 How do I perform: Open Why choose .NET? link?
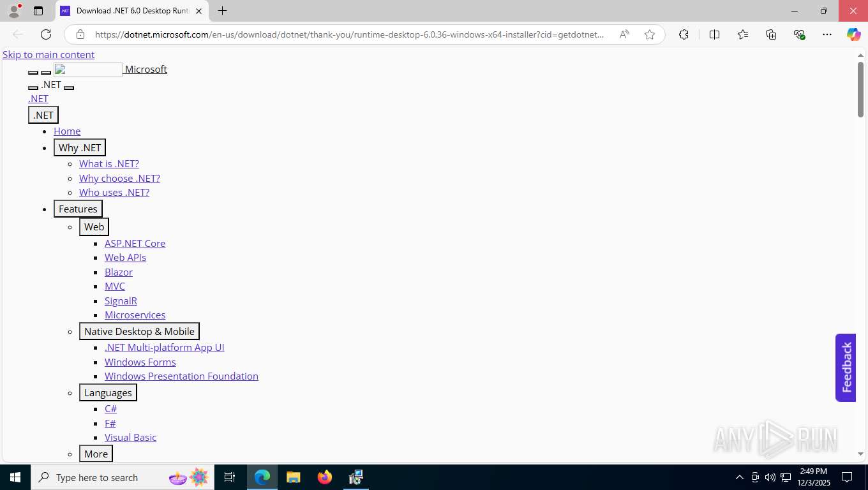(x=119, y=179)
